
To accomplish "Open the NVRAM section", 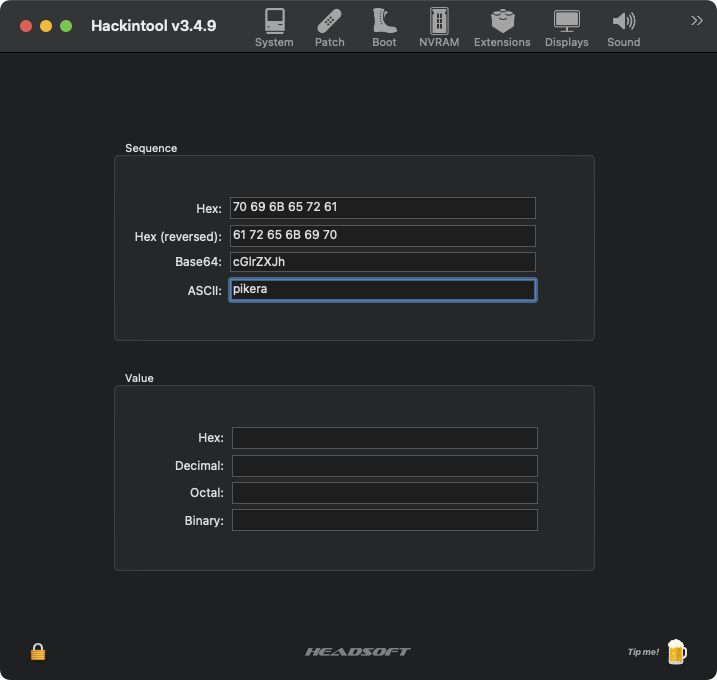I will point(439,28).
